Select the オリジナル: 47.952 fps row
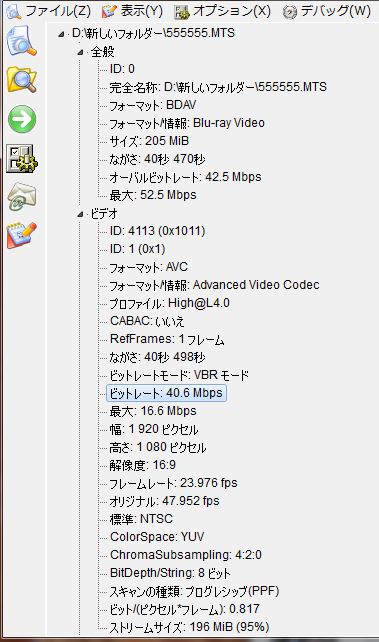Viewport: 379px width, 642px height. [x=164, y=501]
